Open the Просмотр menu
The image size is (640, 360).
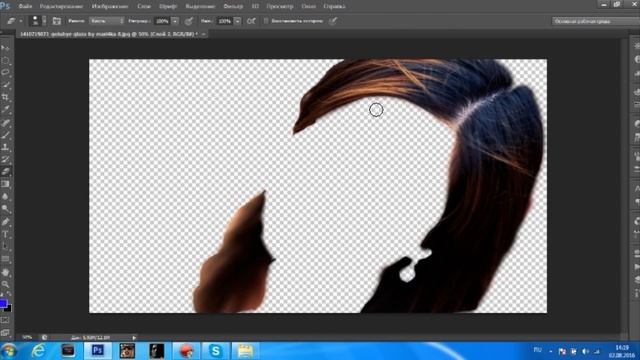coord(280,6)
